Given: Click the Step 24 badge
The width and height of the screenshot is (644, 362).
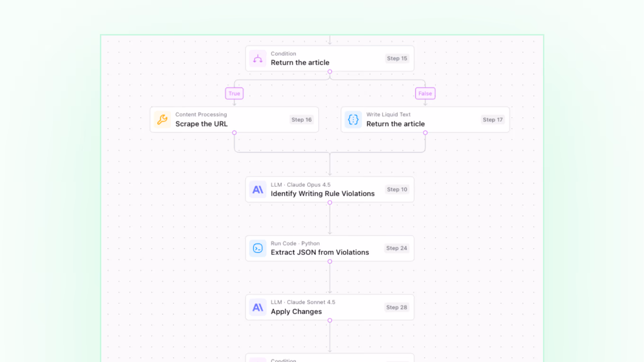Looking at the screenshot, I should 396,248.
